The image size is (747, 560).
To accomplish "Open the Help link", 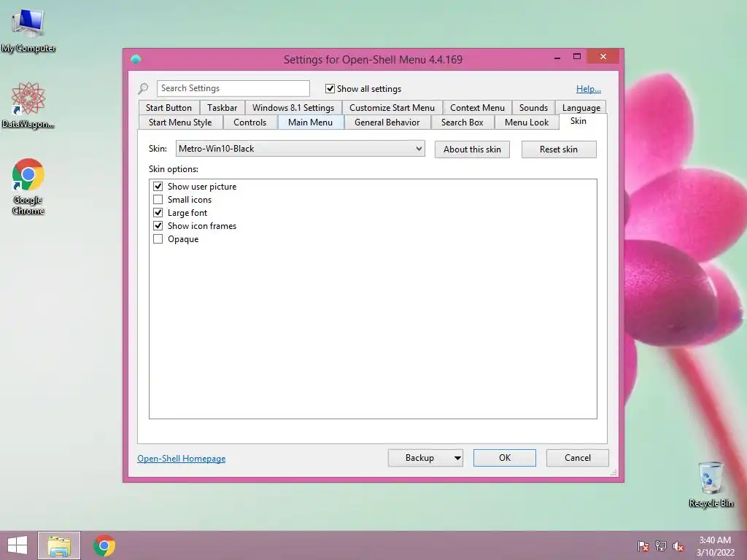I will [x=589, y=88].
